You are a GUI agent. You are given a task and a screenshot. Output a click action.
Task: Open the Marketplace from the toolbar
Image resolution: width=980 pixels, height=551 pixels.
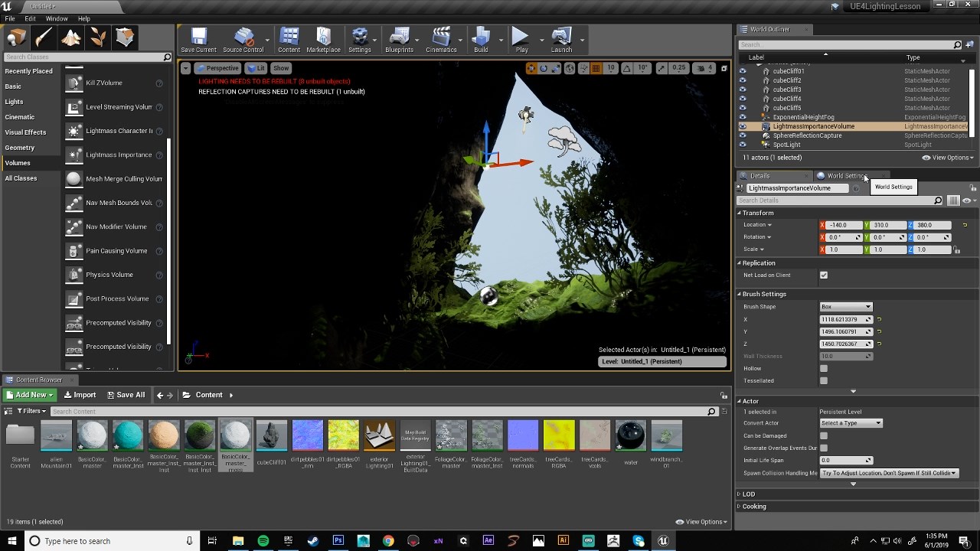pyautogui.click(x=323, y=37)
